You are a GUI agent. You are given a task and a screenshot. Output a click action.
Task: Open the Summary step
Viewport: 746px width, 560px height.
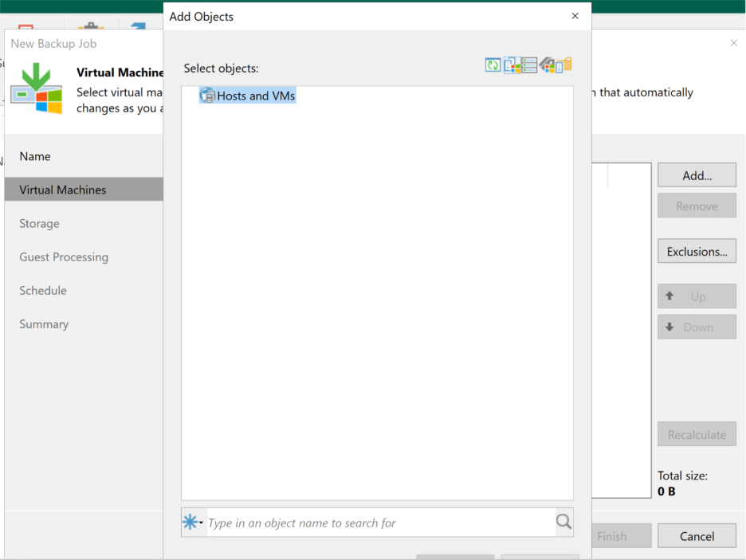44,324
